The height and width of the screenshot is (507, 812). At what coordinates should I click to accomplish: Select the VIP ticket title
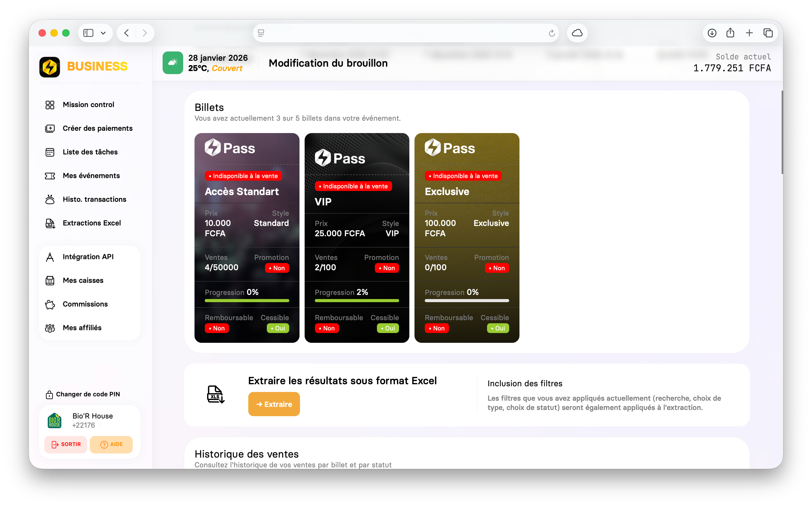tap(323, 202)
